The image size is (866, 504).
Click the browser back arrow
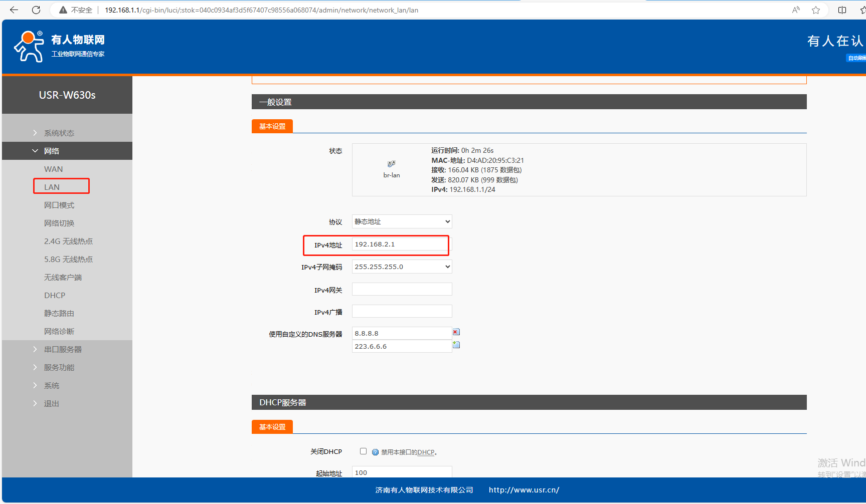[x=14, y=10]
